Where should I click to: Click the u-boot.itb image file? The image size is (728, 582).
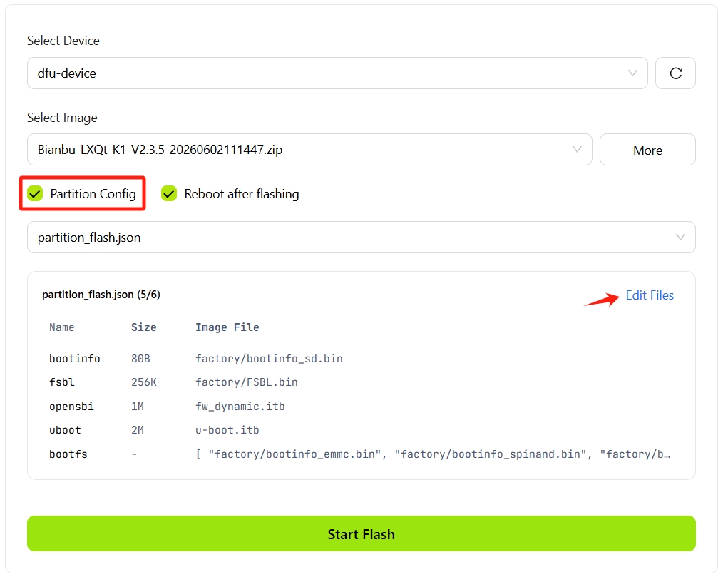[227, 430]
